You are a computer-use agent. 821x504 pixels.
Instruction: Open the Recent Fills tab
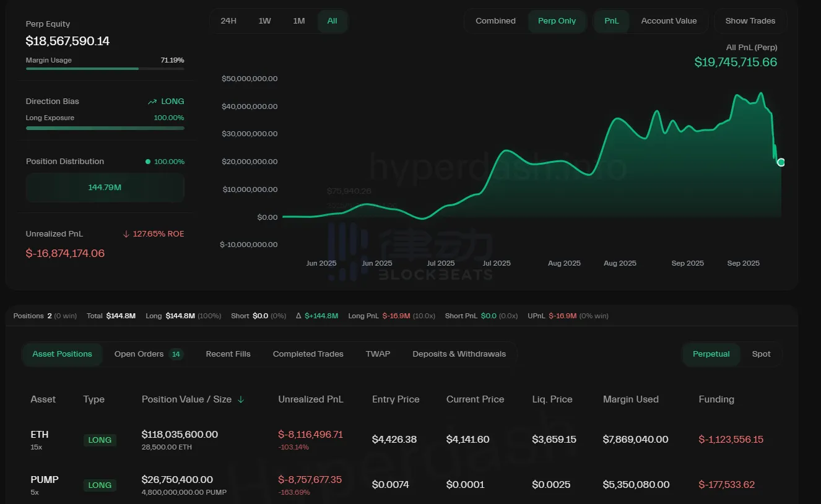[x=228, y=354]
